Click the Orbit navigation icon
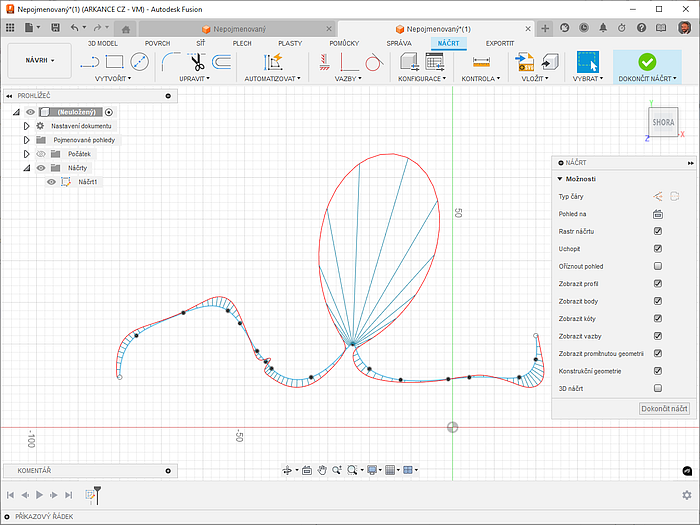Screen dimensions: 700x525 pos(288,469)
